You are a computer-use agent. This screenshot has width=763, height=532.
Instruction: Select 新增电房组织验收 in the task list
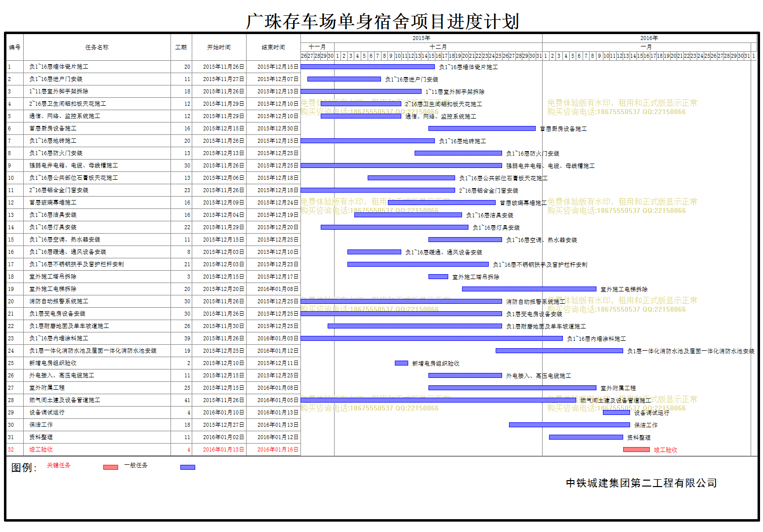coord(53,363)
